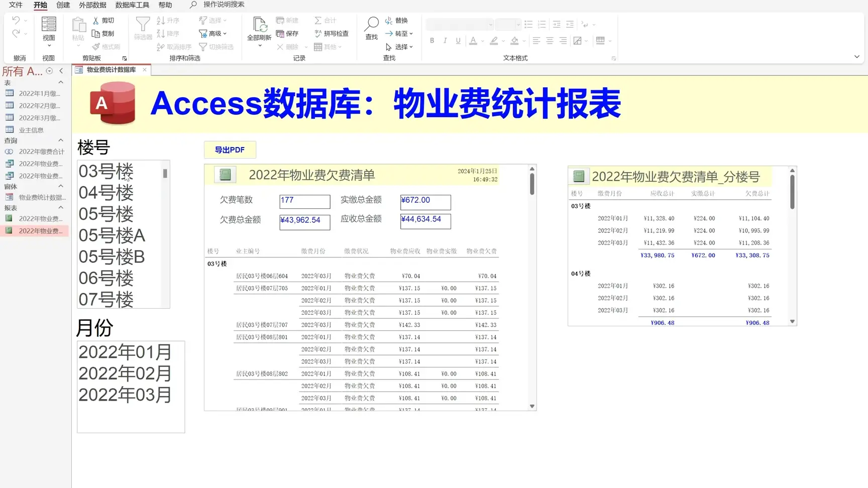This screenshot has height=488, width=868.
Task: Click the 欠费总金额 field ¥43,962.54
Action: [305, 221]
